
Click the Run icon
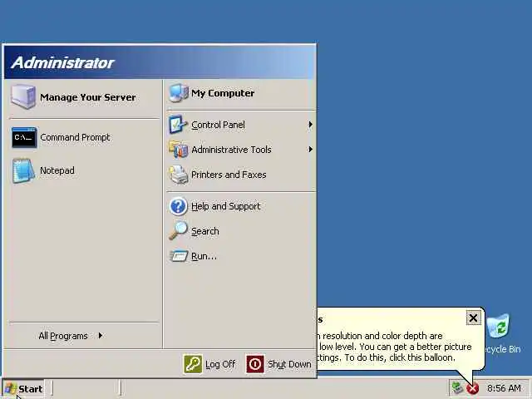click(179, 256)
